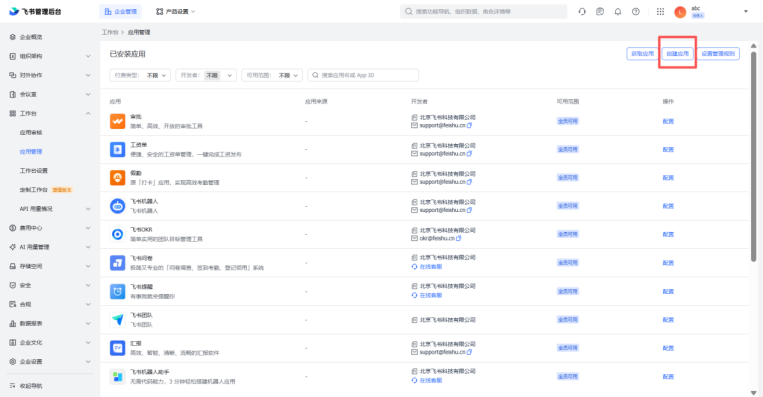Copy the support email in 汇报 row
The image size is (763, 397).
point(470,352)
